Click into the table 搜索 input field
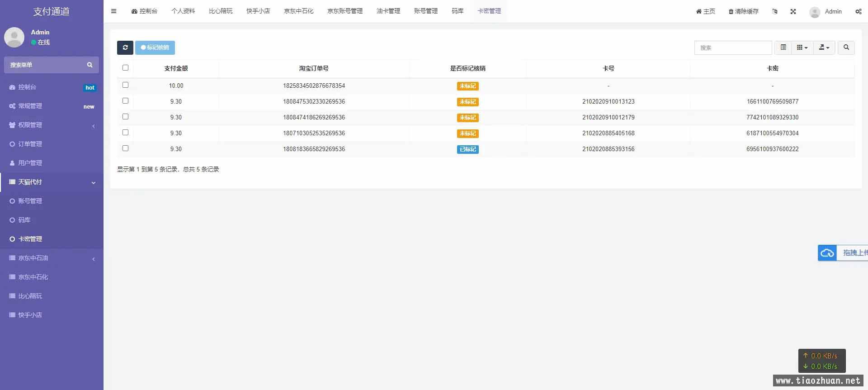This screenshot has height=390, width=868. (733, 48)
